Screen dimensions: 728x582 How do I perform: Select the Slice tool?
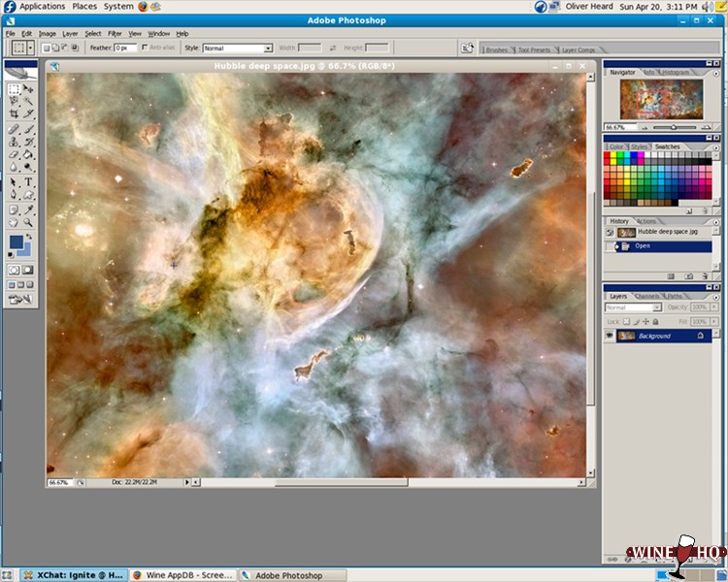point(28,113)
